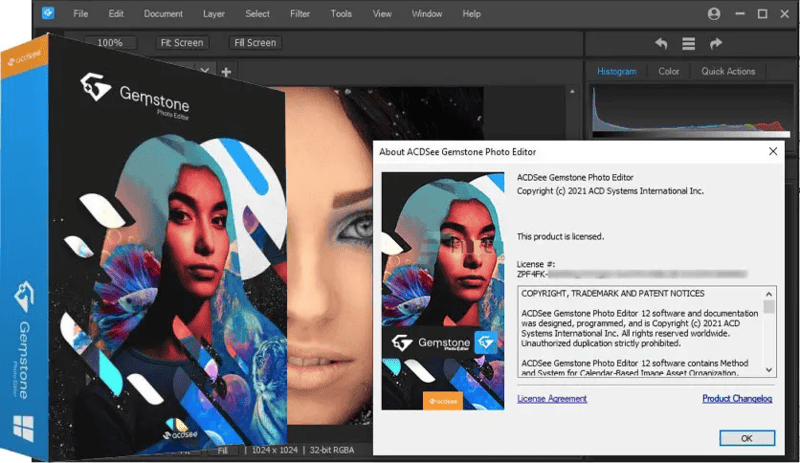Open the Filter menu
Viewport: 800px width, 463px height.
[x=300, y=14]
